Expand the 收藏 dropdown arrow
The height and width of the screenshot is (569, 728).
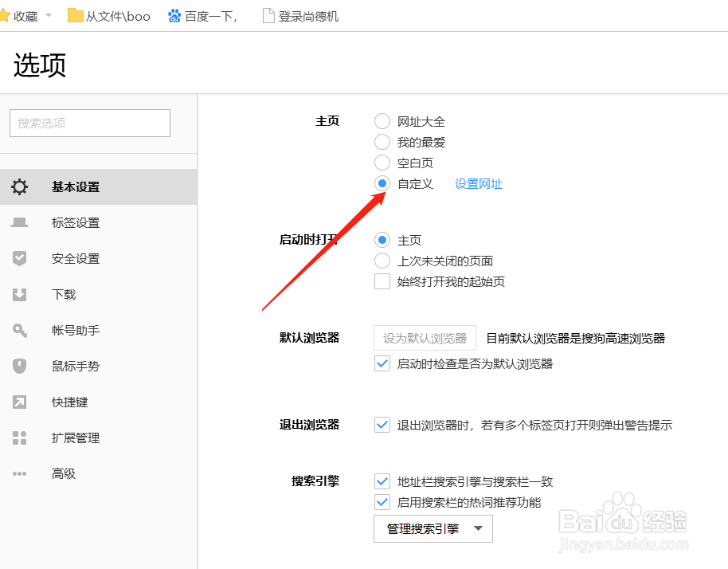point(49,16)
